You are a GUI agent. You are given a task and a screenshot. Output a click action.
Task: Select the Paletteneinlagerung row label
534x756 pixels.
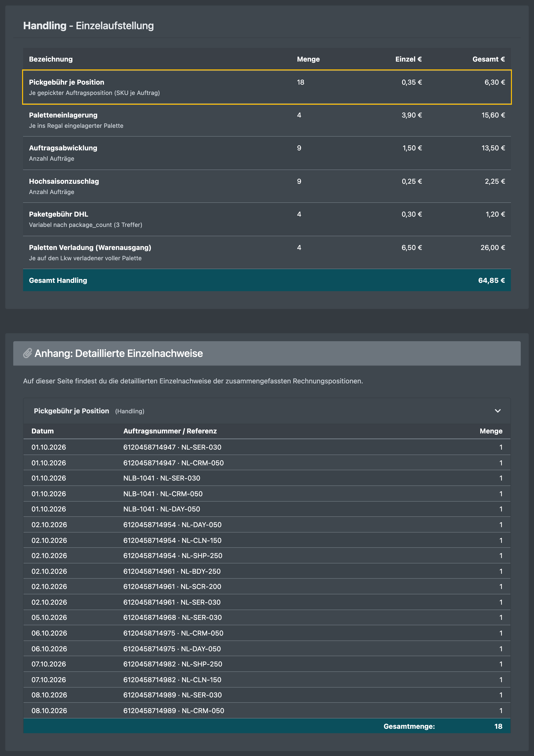coord(63,115)
